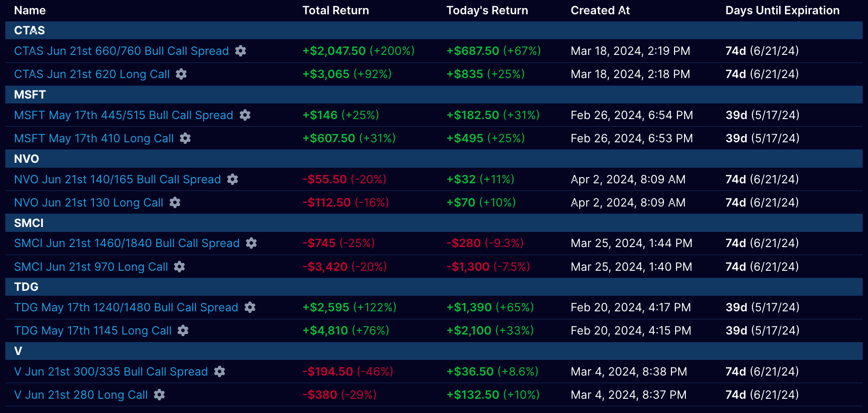Open settings gear for V 300/335 Bull Call Spread
Viewport: 868px width, 413px height.
(x=220, y=372)
